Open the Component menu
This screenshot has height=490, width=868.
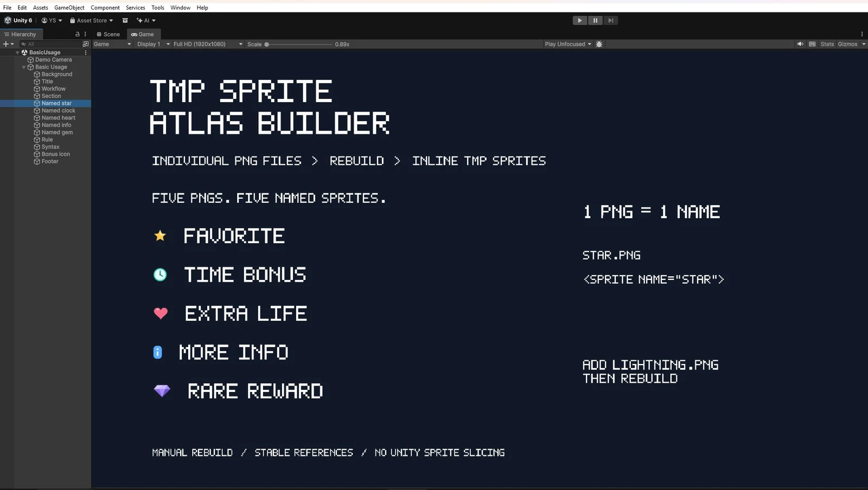pyautogui.click(x=105, y=8)
